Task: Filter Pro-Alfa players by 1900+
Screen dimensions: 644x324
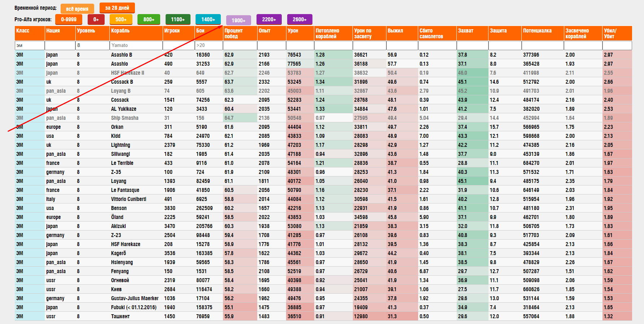Action: (x=238, y=21)
